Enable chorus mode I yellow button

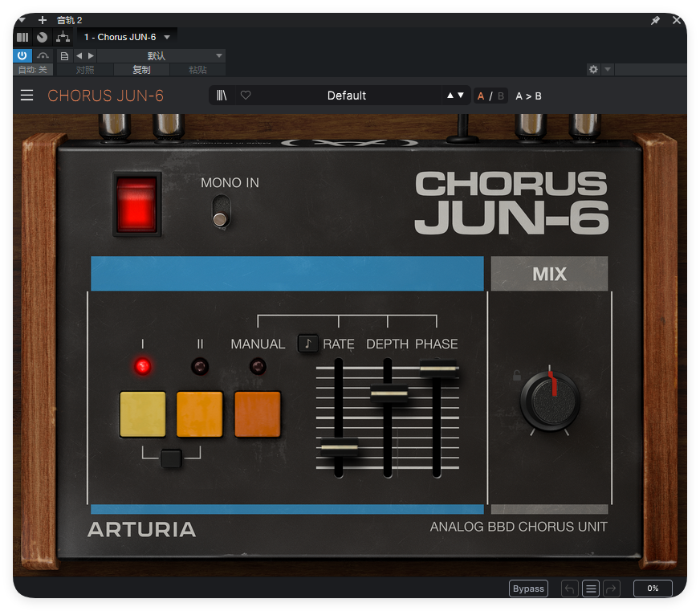click(142, 414)
